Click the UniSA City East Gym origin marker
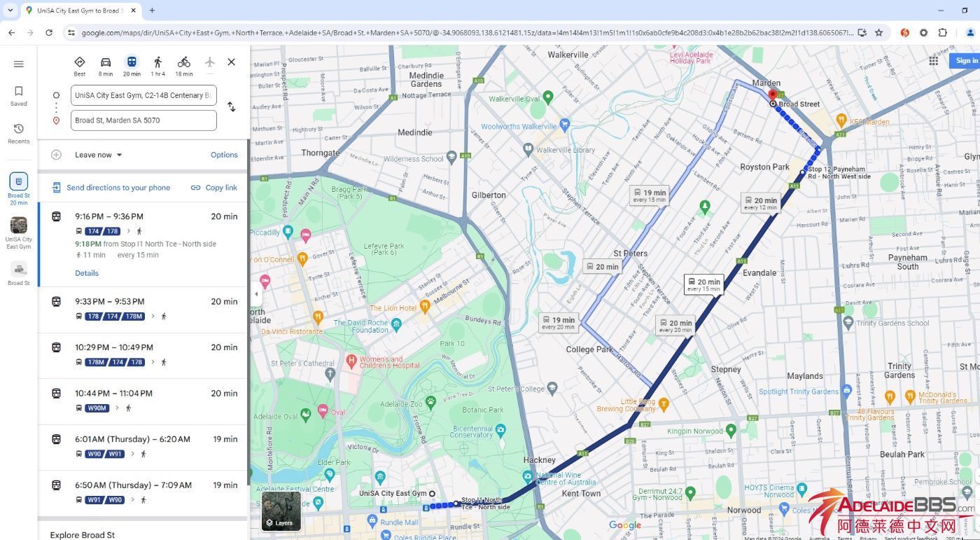The height and width of the screenshot is (540, 980). tap(432, 494)
